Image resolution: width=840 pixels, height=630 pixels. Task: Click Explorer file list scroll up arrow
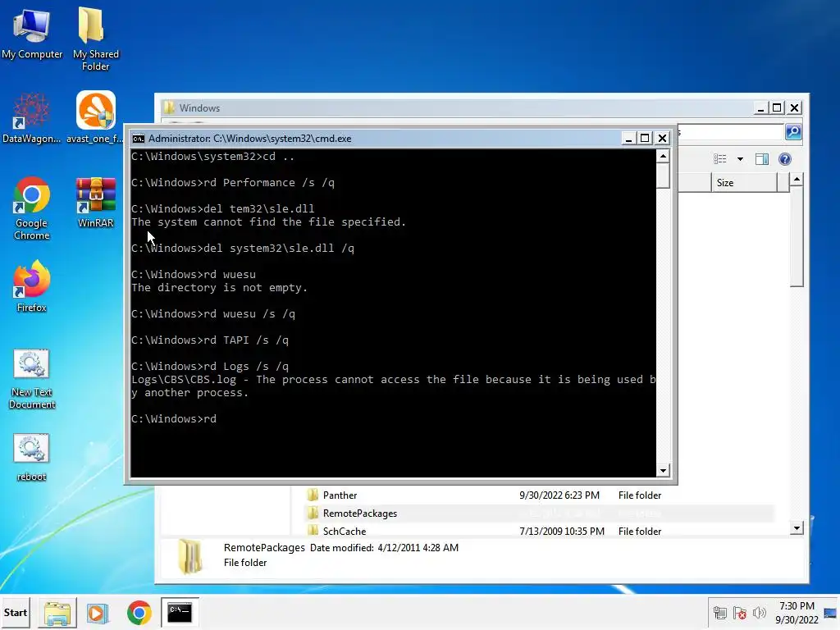[797, 180]
